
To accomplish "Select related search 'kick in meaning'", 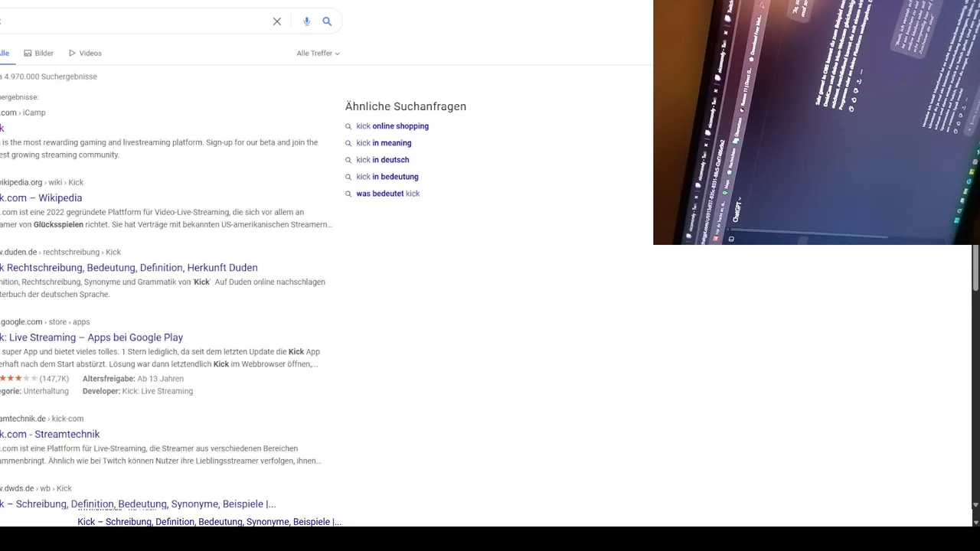I will point(384,143).
